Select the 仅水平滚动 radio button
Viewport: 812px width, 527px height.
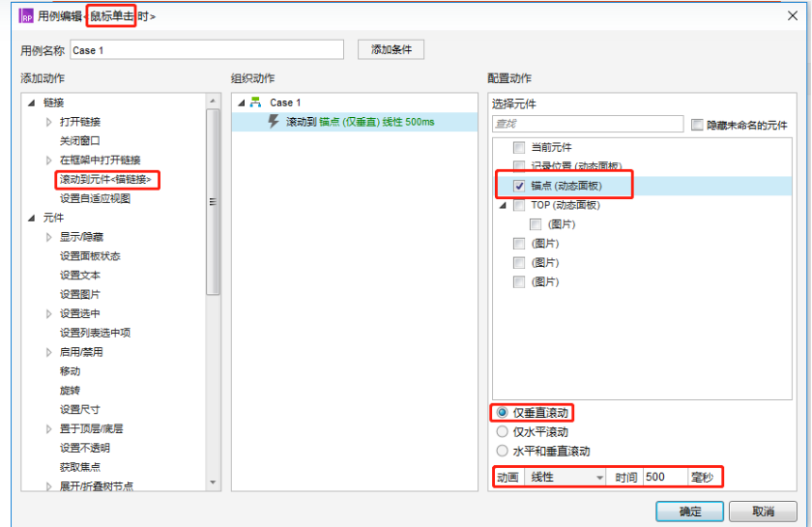click(x=502, y=431)
